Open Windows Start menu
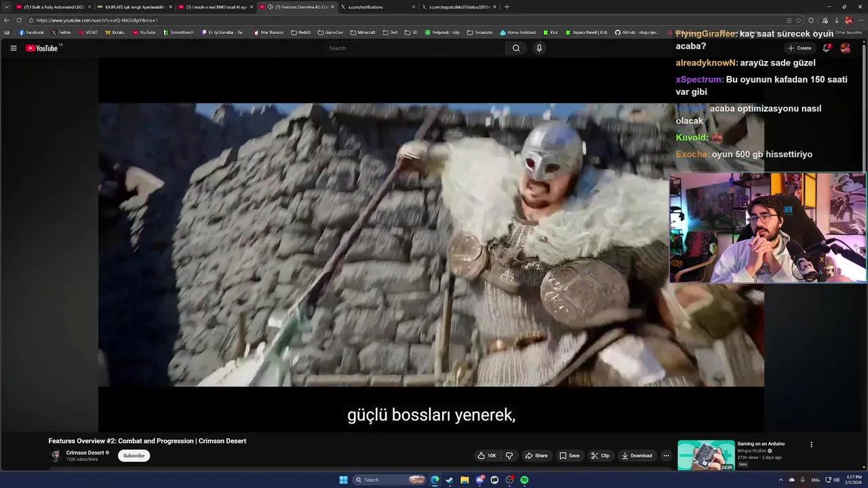 pos(344,480)
